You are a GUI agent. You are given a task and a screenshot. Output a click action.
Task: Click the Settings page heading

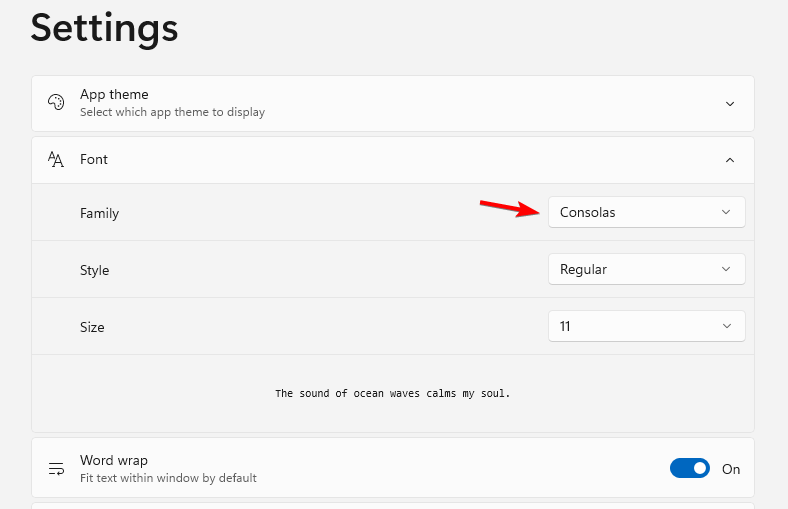[x=104, y=27]
